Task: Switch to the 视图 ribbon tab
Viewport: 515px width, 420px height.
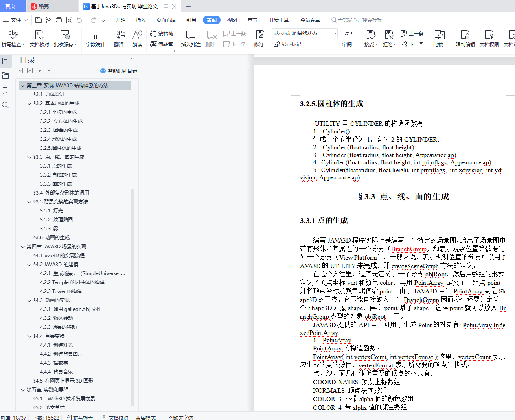Action: pyautogui.click(x=232, y=20)
